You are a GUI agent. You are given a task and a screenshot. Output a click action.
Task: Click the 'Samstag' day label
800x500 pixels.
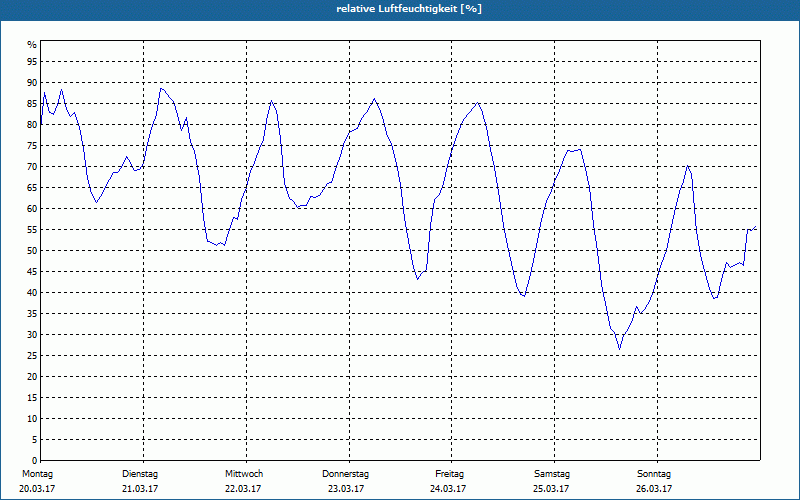(x=552, y=474)
